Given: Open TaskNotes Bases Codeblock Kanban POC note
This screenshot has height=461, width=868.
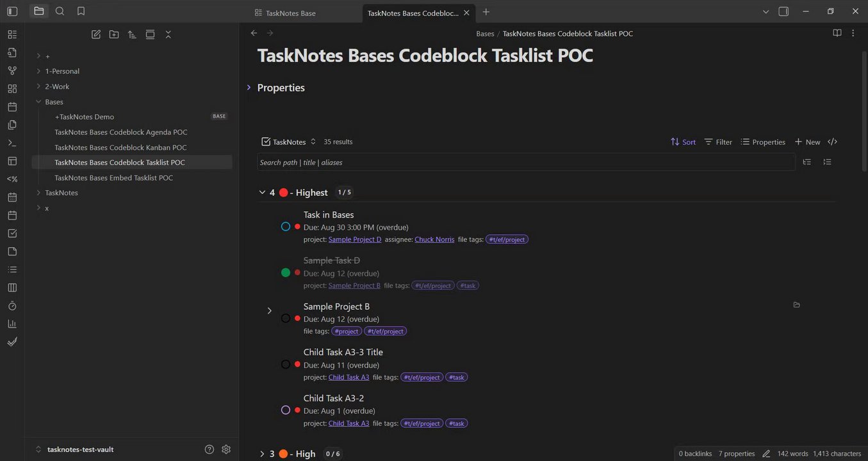Looking at the screenshot, I should [120, 147].
